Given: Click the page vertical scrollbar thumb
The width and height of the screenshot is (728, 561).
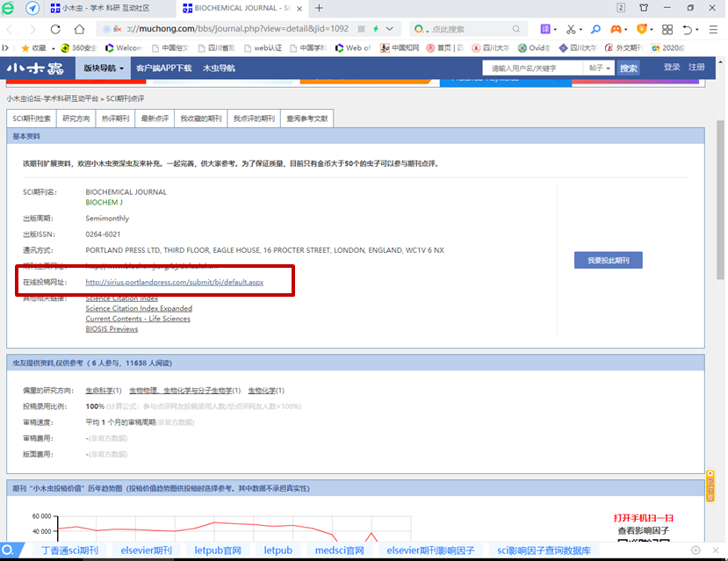Looking at the screenshot, I should pyautogui.click(x=720, y=200).
